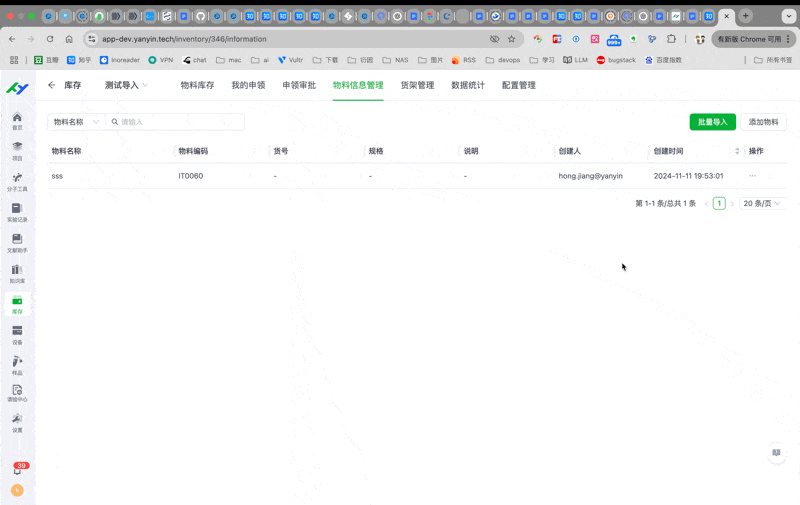Open the 设置 settings icon in the sidebar
Viewport: 800px width, 505px height.
click(17, 423)
